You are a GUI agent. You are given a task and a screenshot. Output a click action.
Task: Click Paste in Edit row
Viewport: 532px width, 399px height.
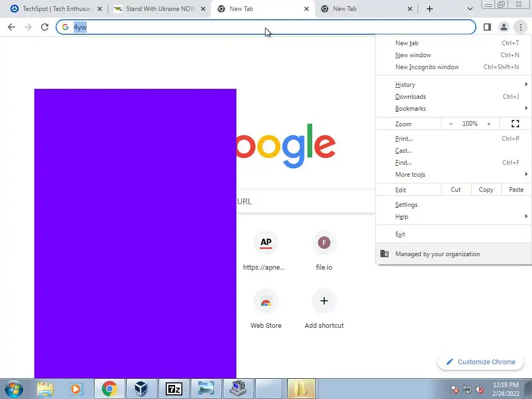pos(516,190)
